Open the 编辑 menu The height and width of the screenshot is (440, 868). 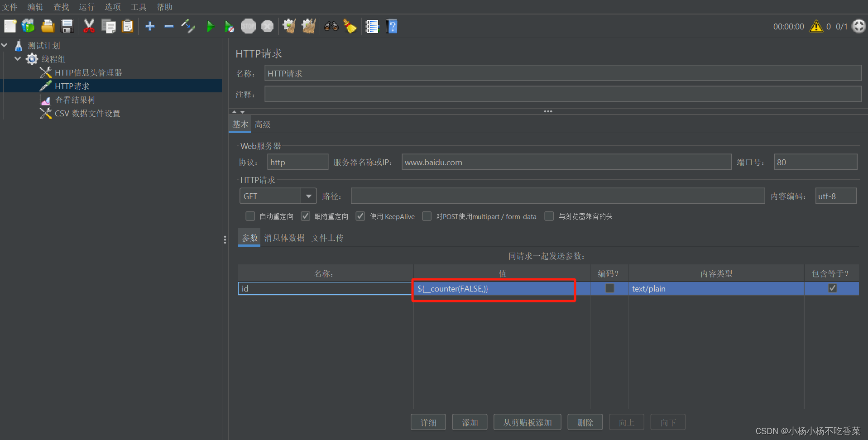click(x=35, y=7)
